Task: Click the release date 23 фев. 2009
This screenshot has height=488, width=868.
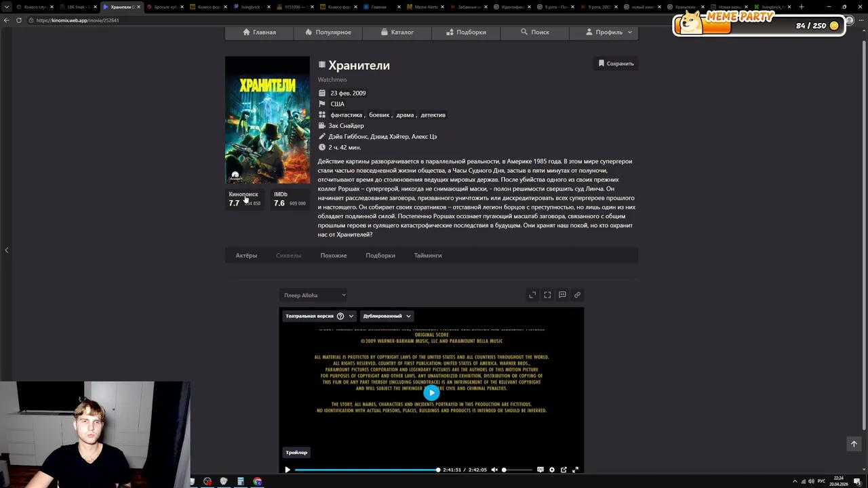Action: coord(348,93)
